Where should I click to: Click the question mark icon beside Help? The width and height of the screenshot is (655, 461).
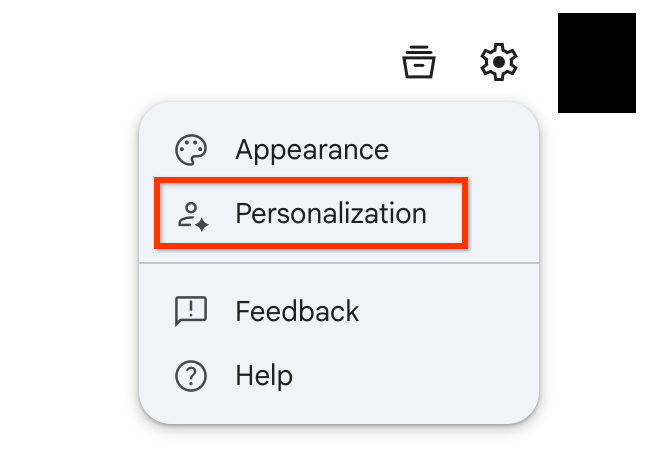tap(190, 376)
